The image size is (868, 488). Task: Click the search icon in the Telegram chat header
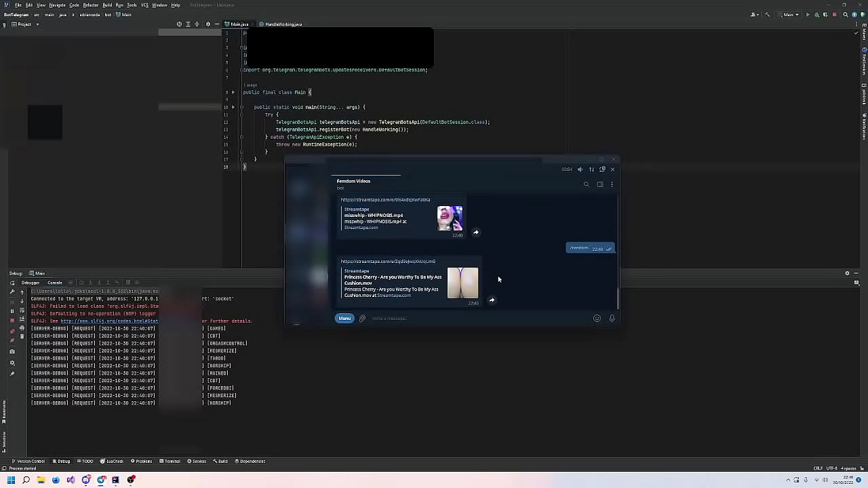point(587,184)
